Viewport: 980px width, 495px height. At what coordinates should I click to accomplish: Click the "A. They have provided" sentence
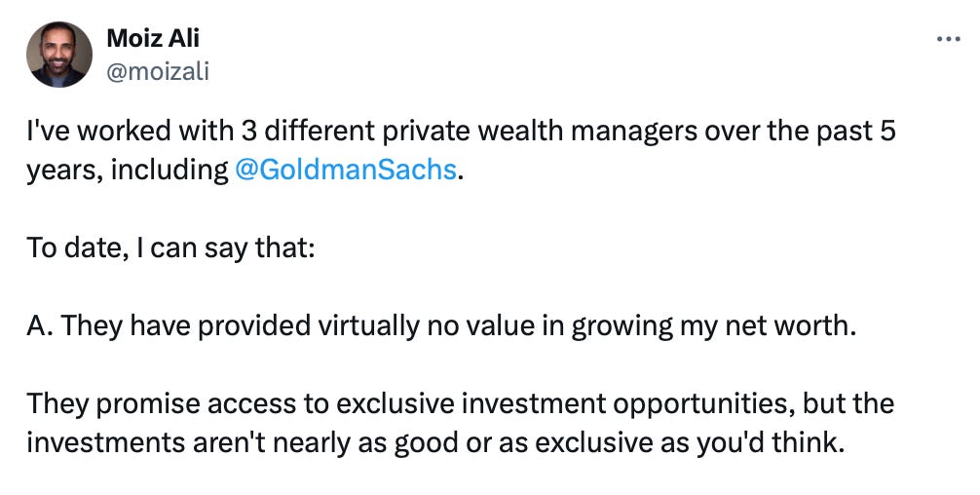point(440,326)
